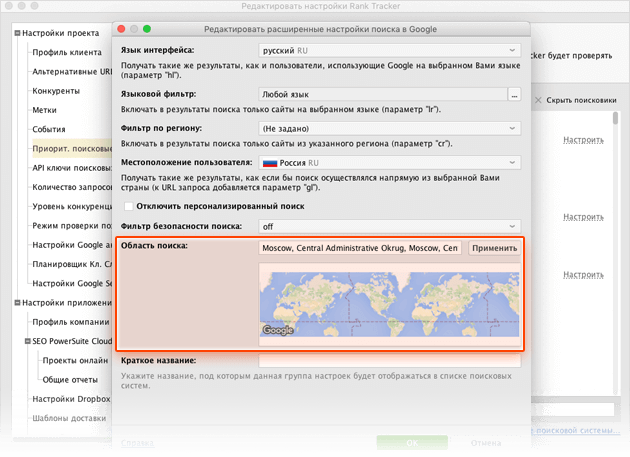630x457 pixels.
Task: Click the Google logo on the map
Action: pos(279,330)
